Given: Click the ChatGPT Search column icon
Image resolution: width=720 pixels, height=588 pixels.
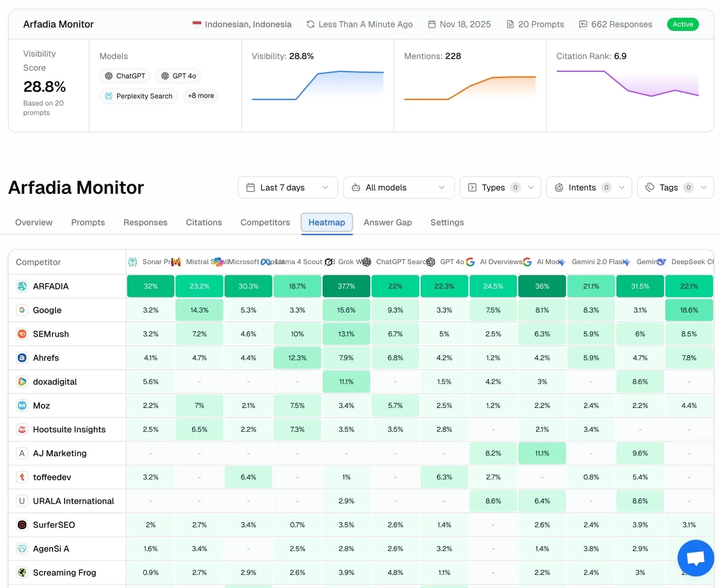Looking at the screenshot, I should (x=367, y=262).
